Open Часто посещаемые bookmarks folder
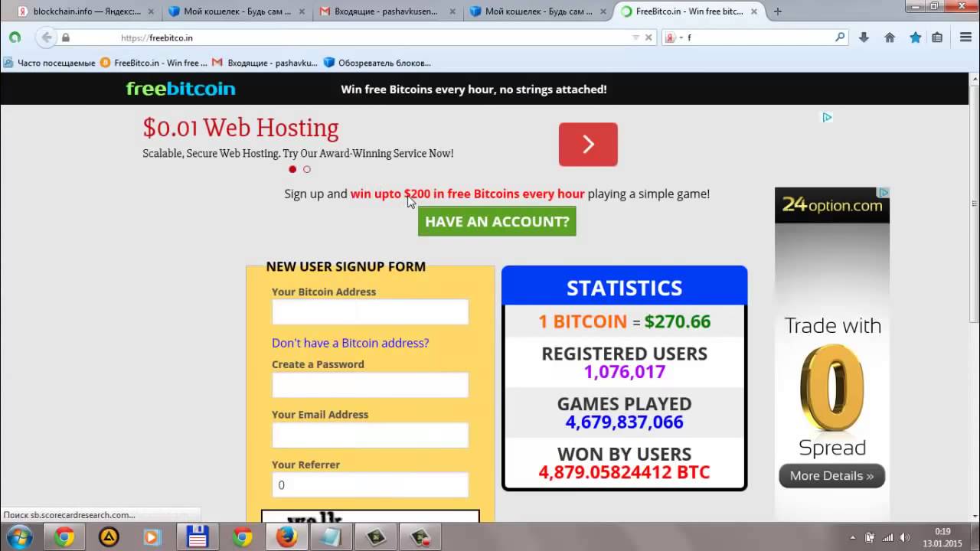 (49, 63)
